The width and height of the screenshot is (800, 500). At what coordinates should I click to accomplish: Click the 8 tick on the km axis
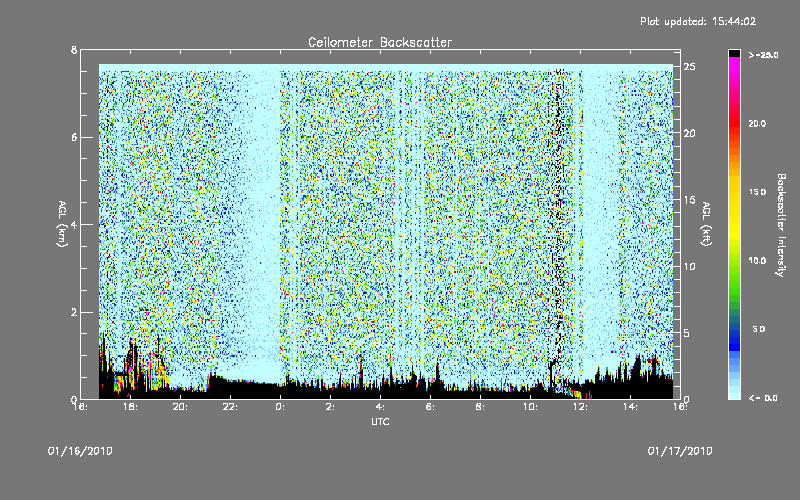click(74, 50)
